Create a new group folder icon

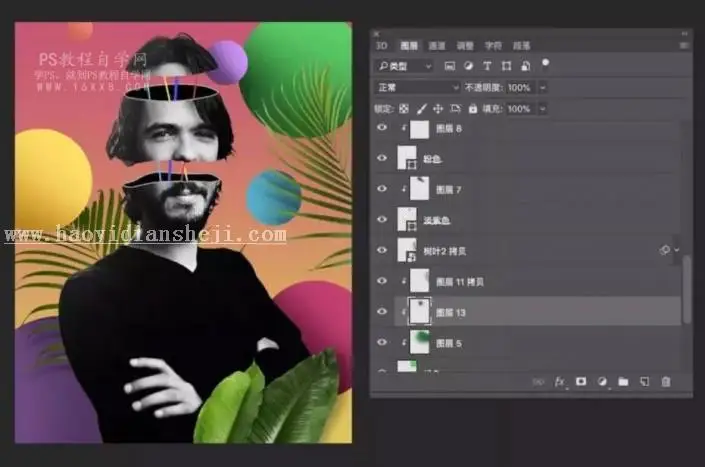click(x=623, y=382)
